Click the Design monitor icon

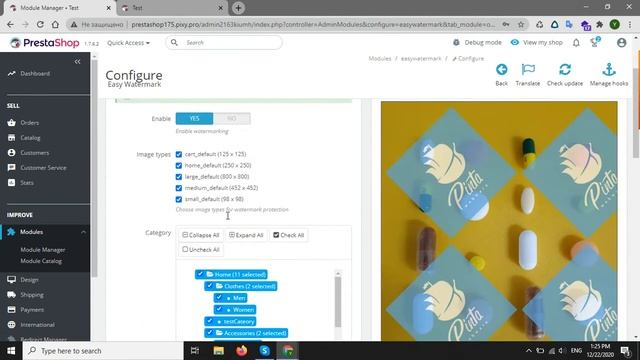click(x=11, y=280)
